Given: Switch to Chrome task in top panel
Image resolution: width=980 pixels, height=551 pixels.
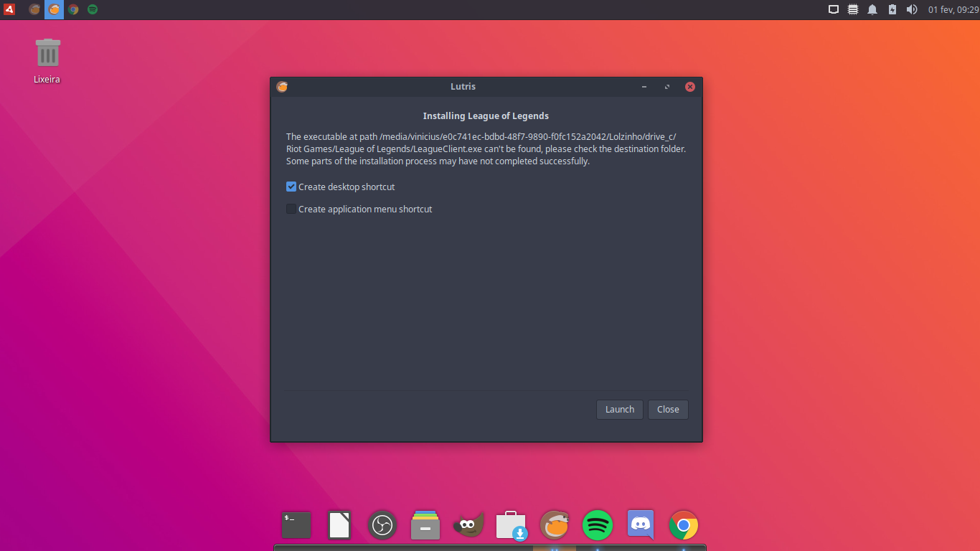Looking at the screenshot, I should click(73, 9).
